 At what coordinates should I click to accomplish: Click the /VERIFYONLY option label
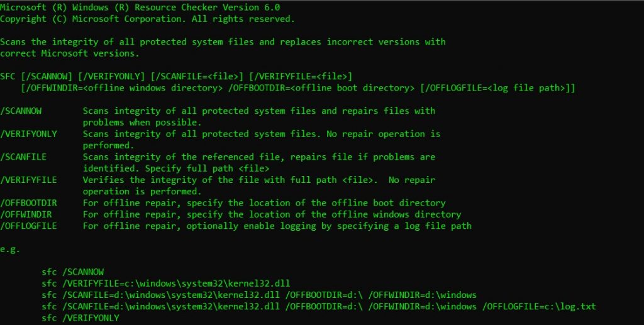point(28,134)
